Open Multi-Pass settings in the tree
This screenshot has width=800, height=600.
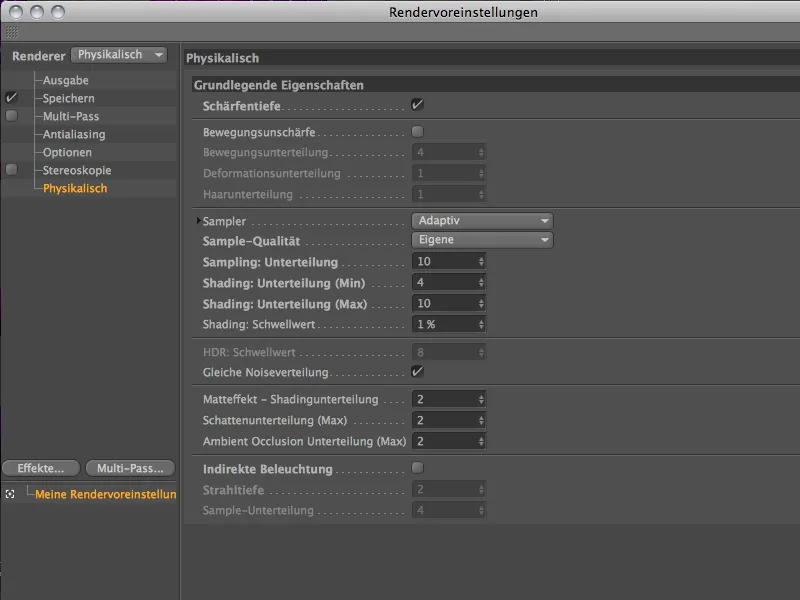(71, 116)
